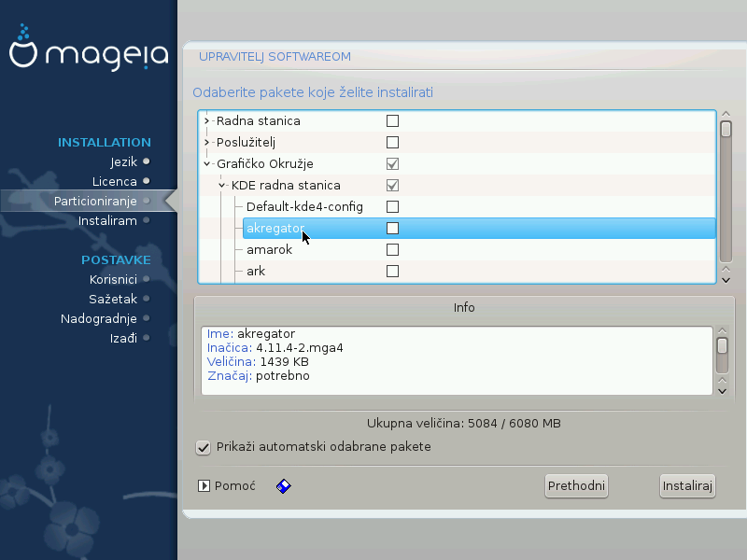Click the Info panel scrollbar bottom down arrow
Viewport: 747px width, 560px height.
click(722, 391)
